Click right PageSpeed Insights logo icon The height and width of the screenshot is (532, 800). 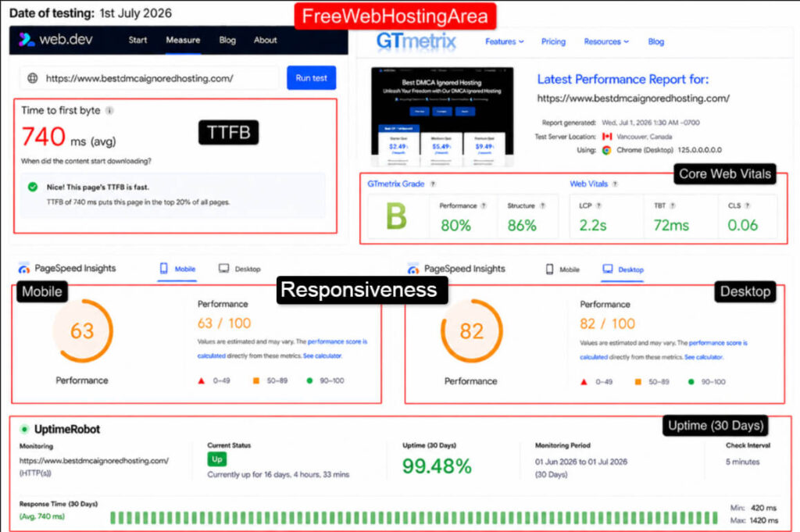click(x=413, y=269)
